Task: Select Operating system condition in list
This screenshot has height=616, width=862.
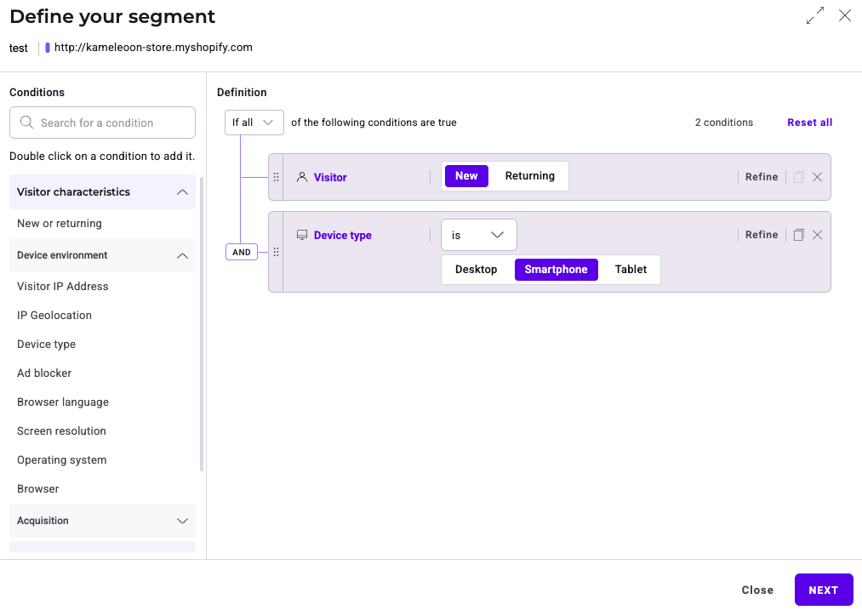Action: (x=62, y=460)
